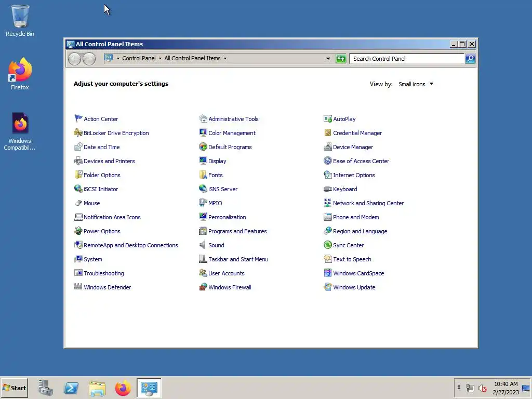The width and height of the screenshot is (532, 399).
Task: Click the Windows Firewall icon
Action: click(x=203, y=287)
